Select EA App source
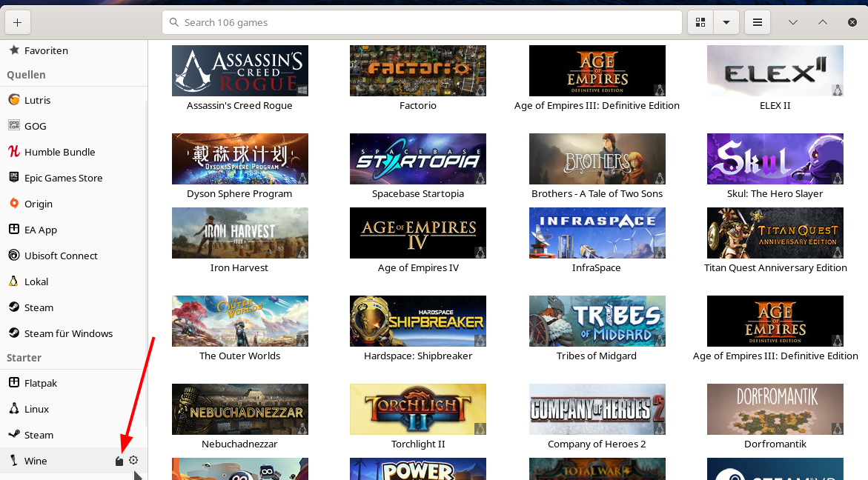Screen dimensions: 868x480 73,230
